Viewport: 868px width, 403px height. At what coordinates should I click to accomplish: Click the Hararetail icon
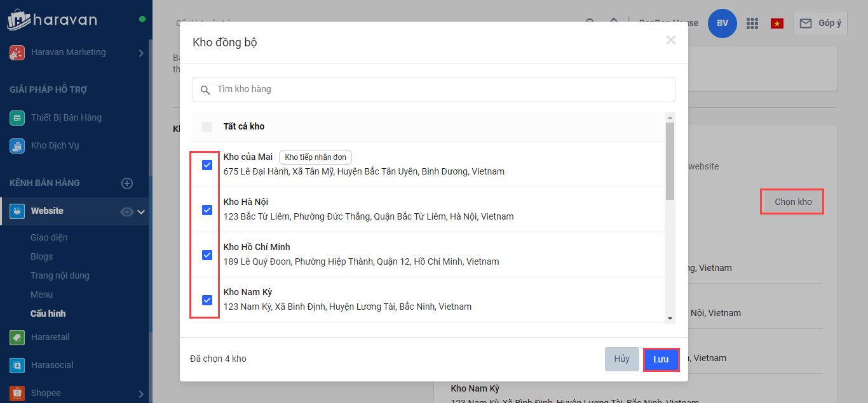point(17,338)
